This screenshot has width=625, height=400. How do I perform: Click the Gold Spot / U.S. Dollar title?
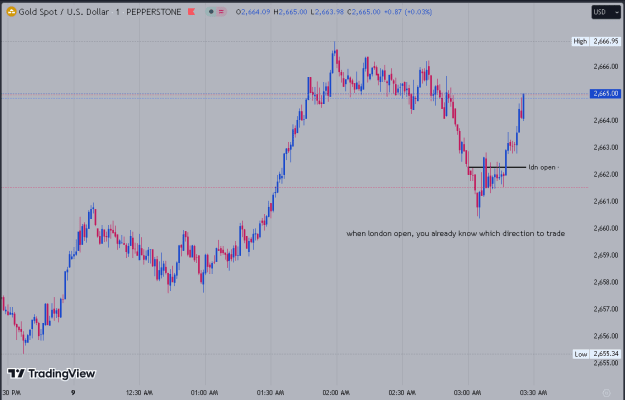tap(64, 12)
